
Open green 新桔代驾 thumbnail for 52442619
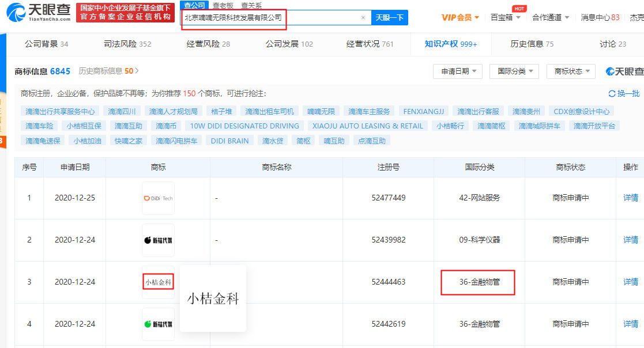[158, 324]
